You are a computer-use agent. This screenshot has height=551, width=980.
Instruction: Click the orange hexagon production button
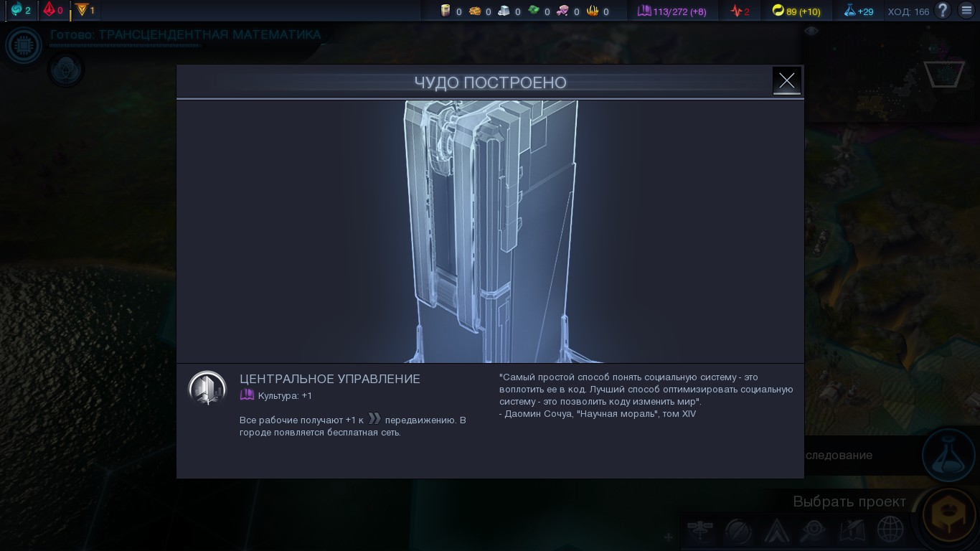[948, 516]
